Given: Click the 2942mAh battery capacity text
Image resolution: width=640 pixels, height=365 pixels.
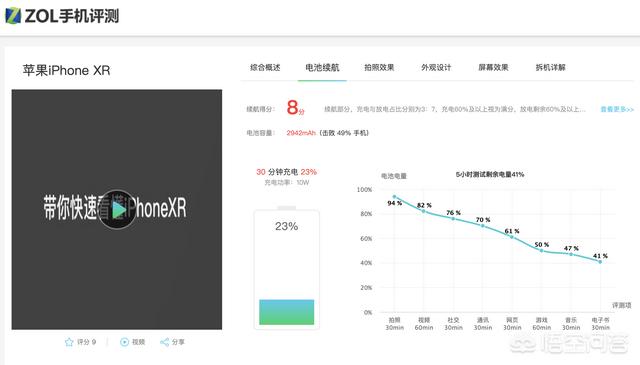Looking at the screenshot, I should [301, 133].
